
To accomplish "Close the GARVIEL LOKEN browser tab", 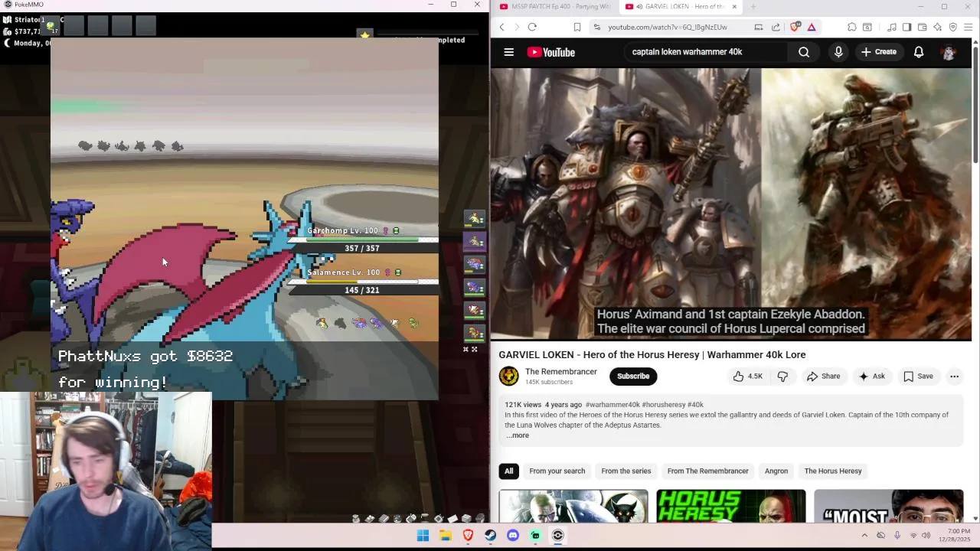I will point(734,6).
